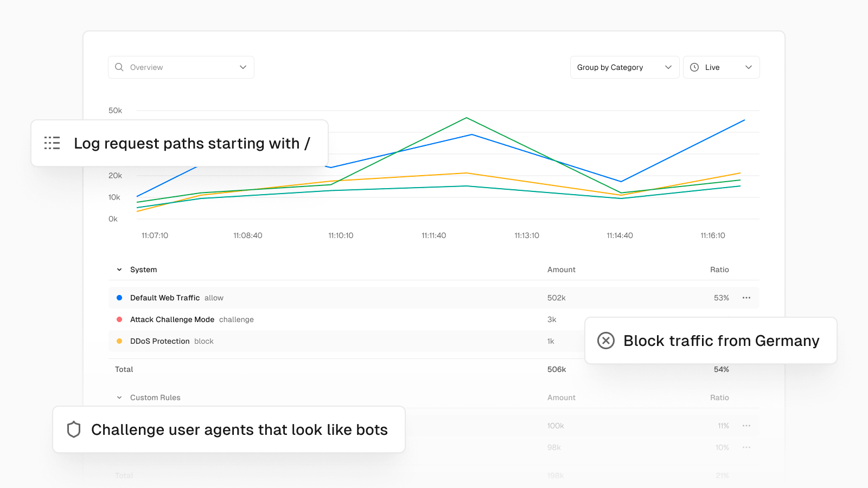The width and height of the screenshot is (868, 488).
Task: Open the Live time range dropdown
Action: pos(721,67)
